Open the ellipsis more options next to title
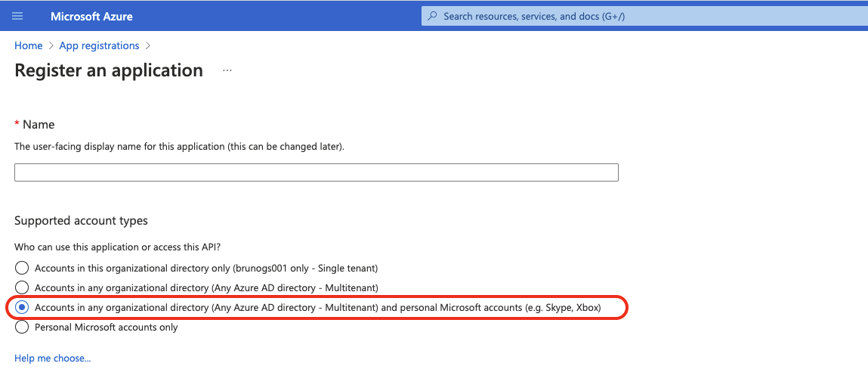Viewport: 868px width, 385px height. (227, 70)
